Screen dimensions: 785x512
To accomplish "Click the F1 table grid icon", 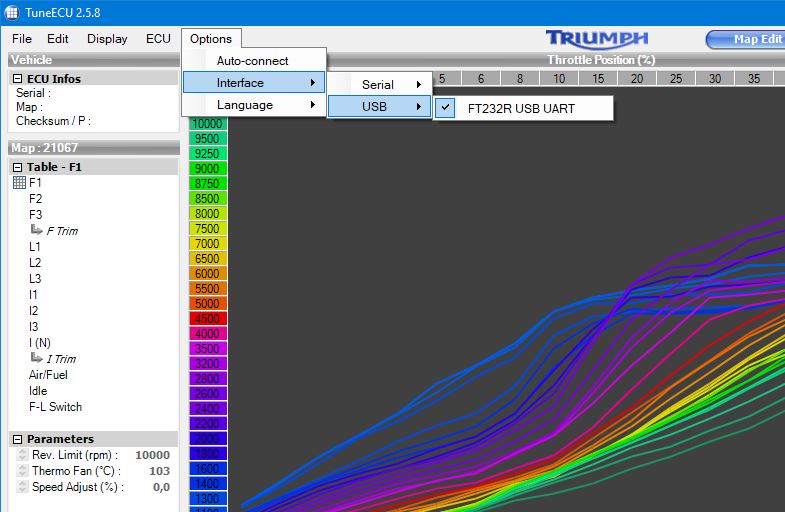I will 19,183.
